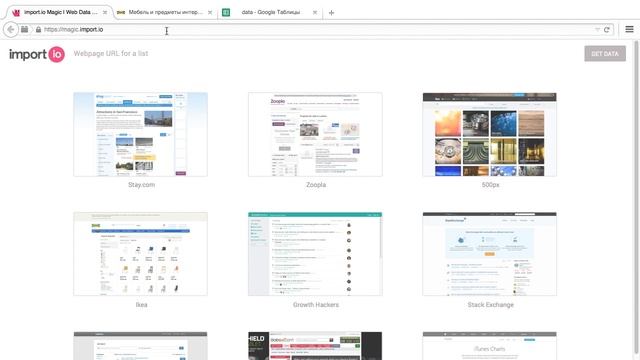The image size is (640, 360).
Task: Click the address bar URL field
Action: [x=318, y=29]
